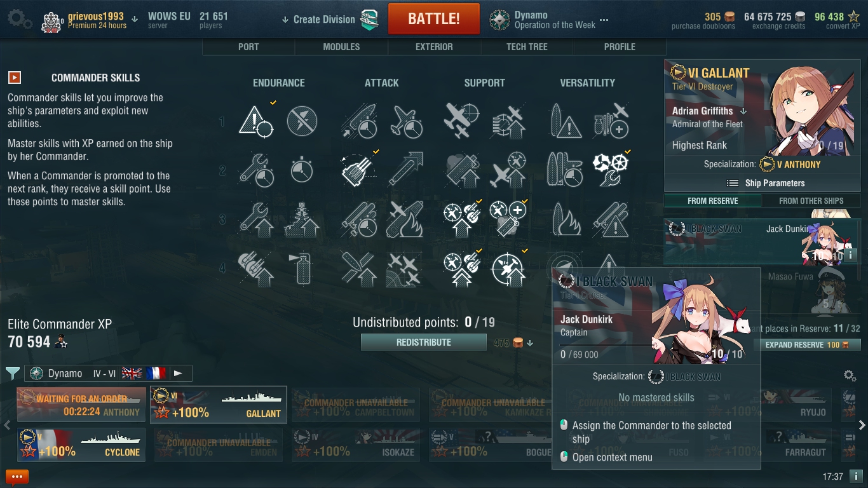This screenshot has width=868, height=488.
Task: Open the chat bubble icon
Action: click(x=17, y=477)
